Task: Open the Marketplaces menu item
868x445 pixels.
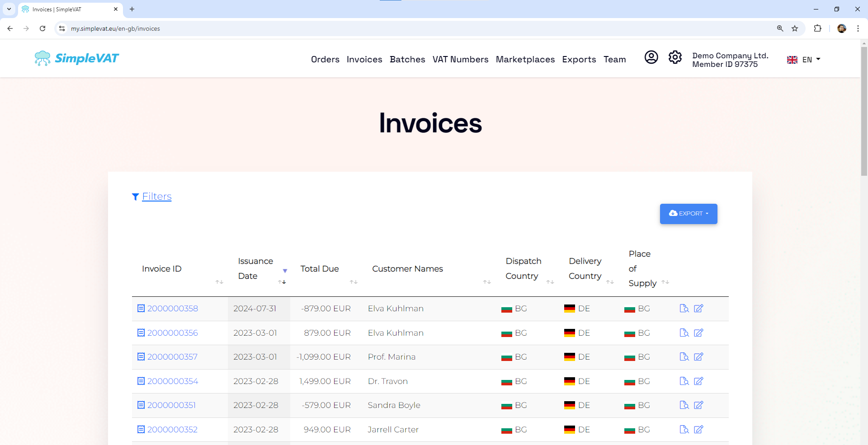Action: click(525, 59)
